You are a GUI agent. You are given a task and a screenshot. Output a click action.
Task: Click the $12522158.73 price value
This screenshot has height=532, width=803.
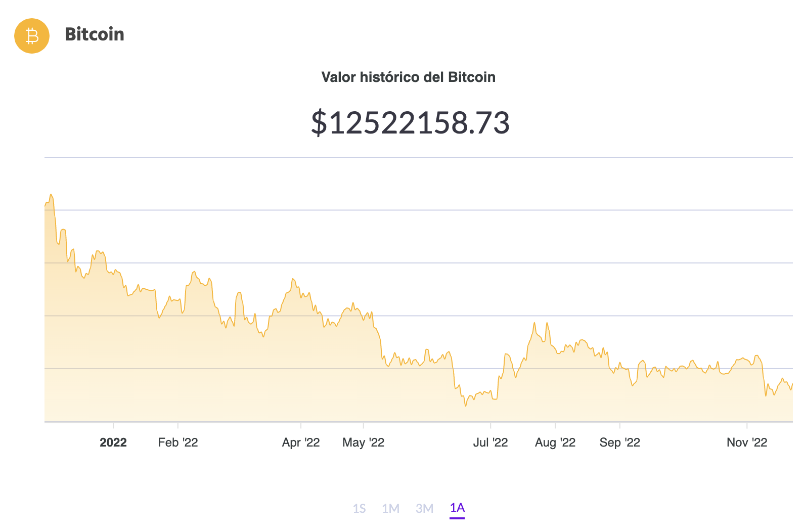[x=410, y=123]
